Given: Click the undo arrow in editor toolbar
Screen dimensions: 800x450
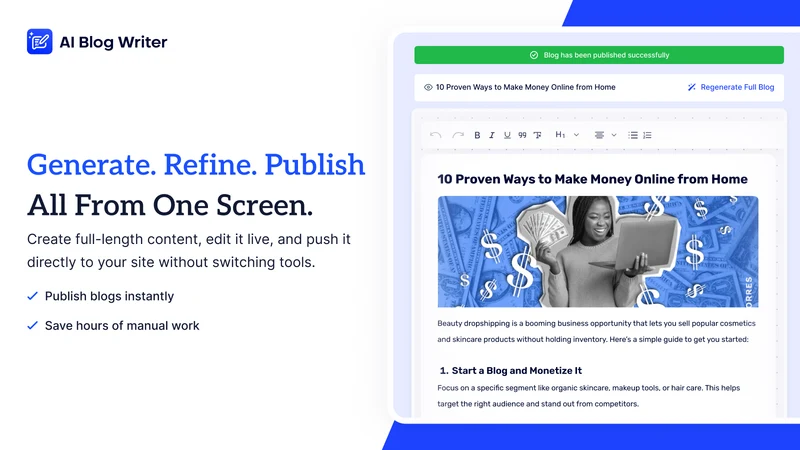Looking at the screenshot, I should pos(435,135).
